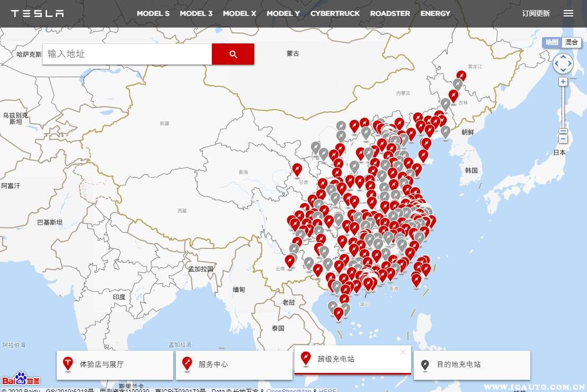
Task: Zoom out with the bottom minus button
Action: pos(563,139)
